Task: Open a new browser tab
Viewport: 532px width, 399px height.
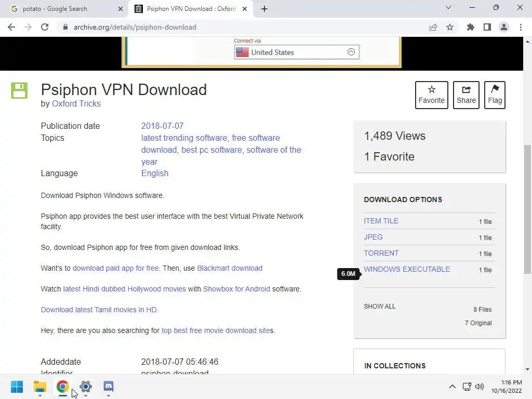Action: [x=264, y=9]
